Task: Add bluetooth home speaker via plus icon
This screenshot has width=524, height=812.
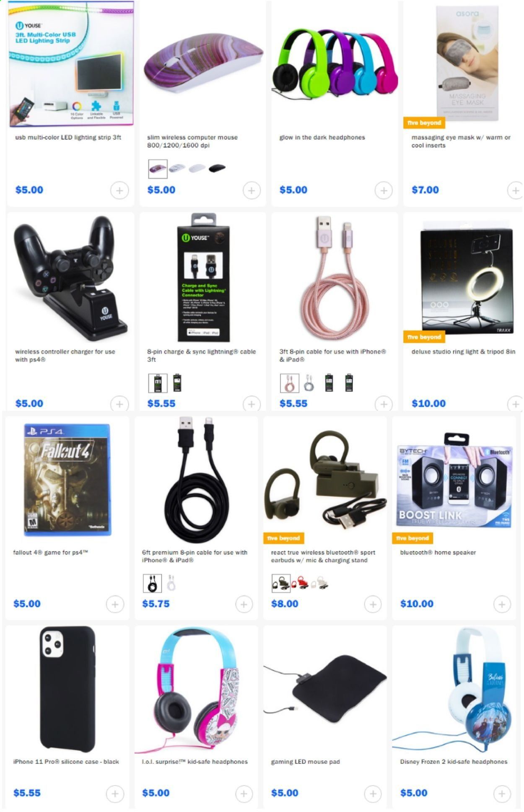Action: point(502,604)
